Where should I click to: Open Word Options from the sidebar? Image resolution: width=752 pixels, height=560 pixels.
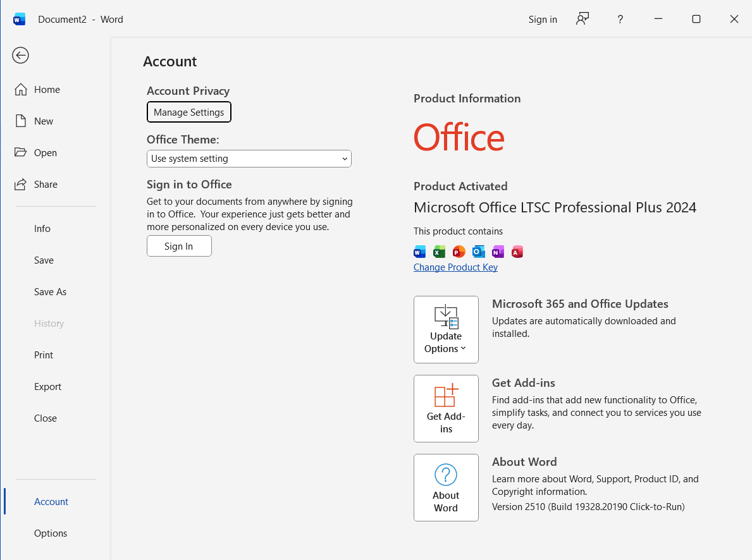[51, 533]
